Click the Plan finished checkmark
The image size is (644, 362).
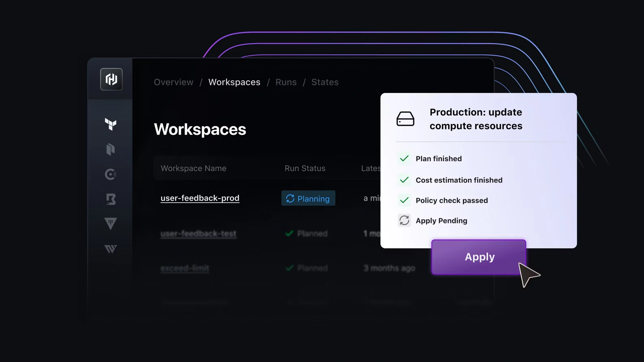[x=404, y=158]
